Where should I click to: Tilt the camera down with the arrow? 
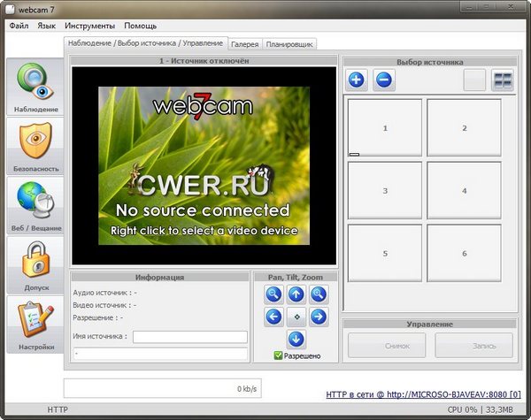(x=296, y=339)
